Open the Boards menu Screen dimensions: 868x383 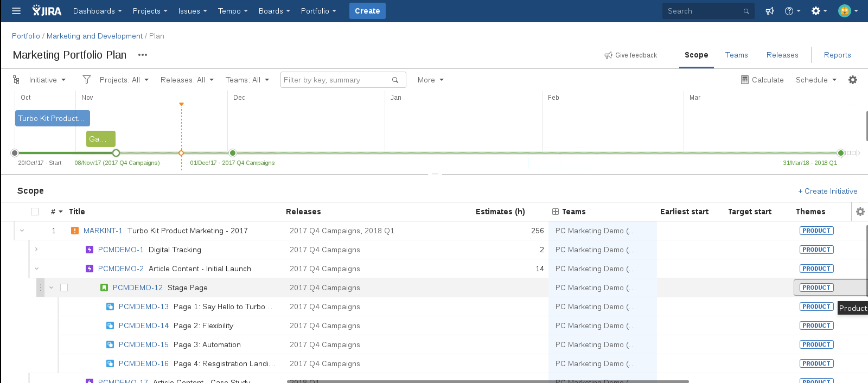click(274, 11)
